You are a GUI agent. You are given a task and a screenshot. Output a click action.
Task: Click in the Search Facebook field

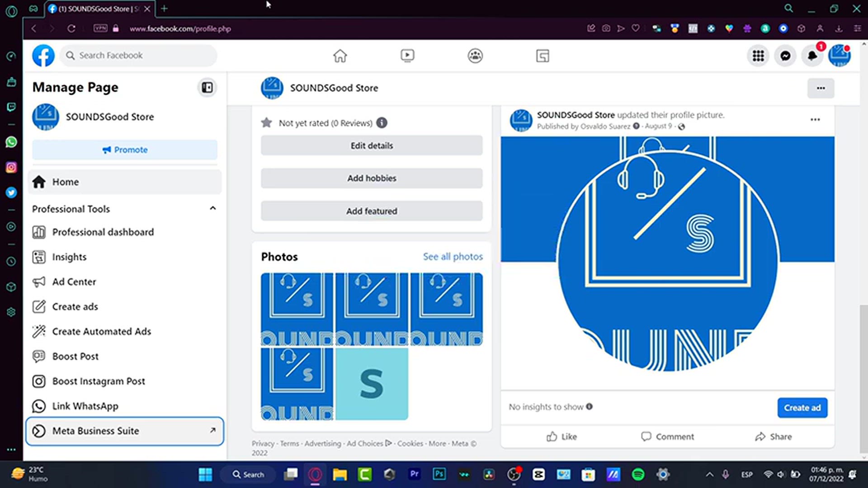point(138,56)
